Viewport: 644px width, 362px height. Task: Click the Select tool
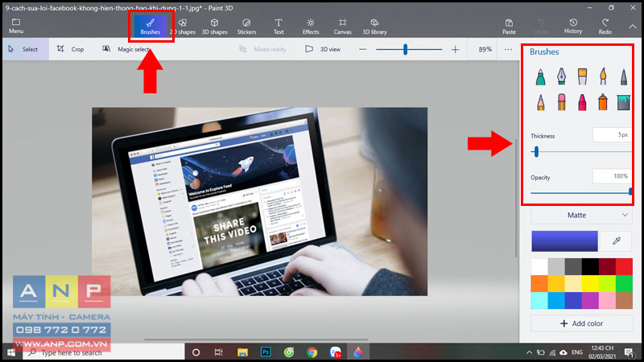[x=25, y=49]
